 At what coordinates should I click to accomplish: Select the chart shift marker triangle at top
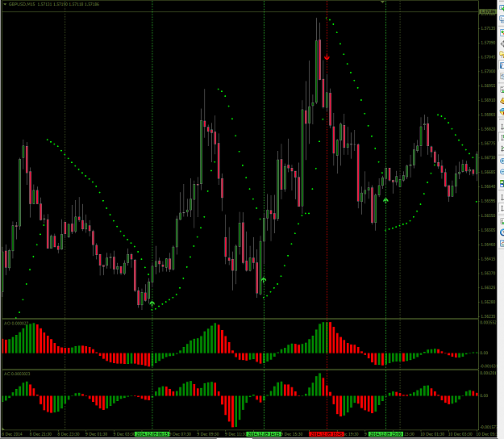382,2
